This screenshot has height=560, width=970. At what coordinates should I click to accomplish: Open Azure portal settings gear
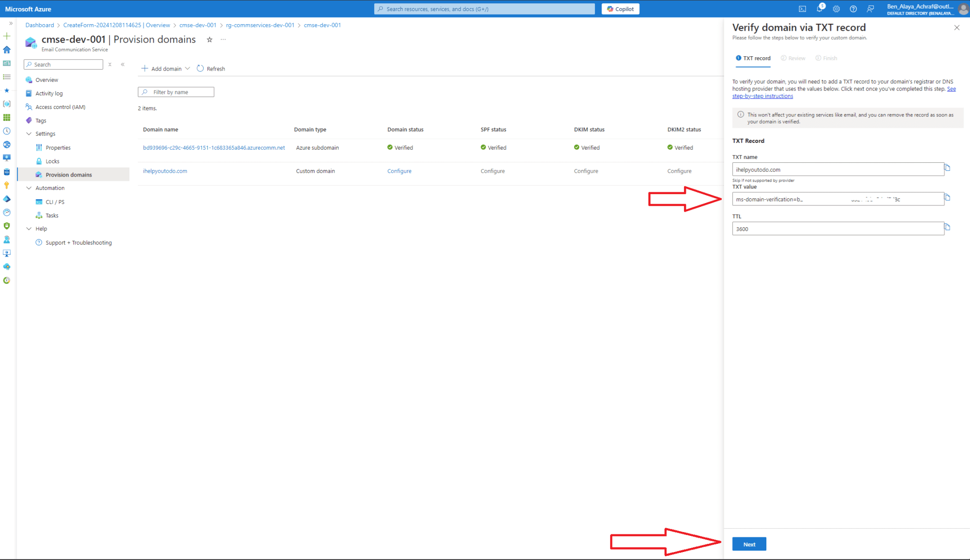(x=836, y=9)
